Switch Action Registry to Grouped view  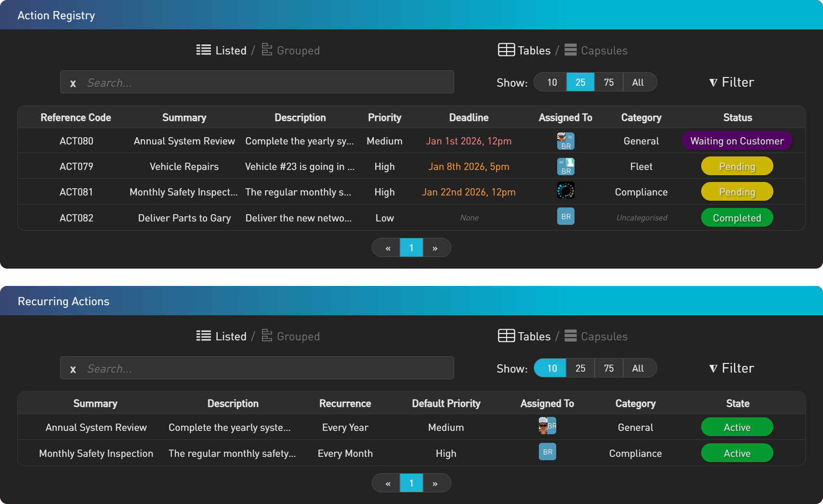pos(291,50)
